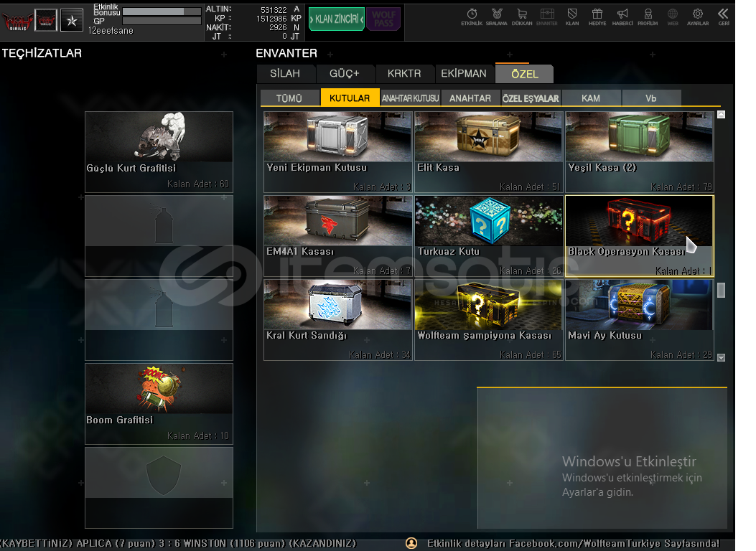
Task: Click the inventory scrollbar thumb
Action: click(x=722, y=291)
